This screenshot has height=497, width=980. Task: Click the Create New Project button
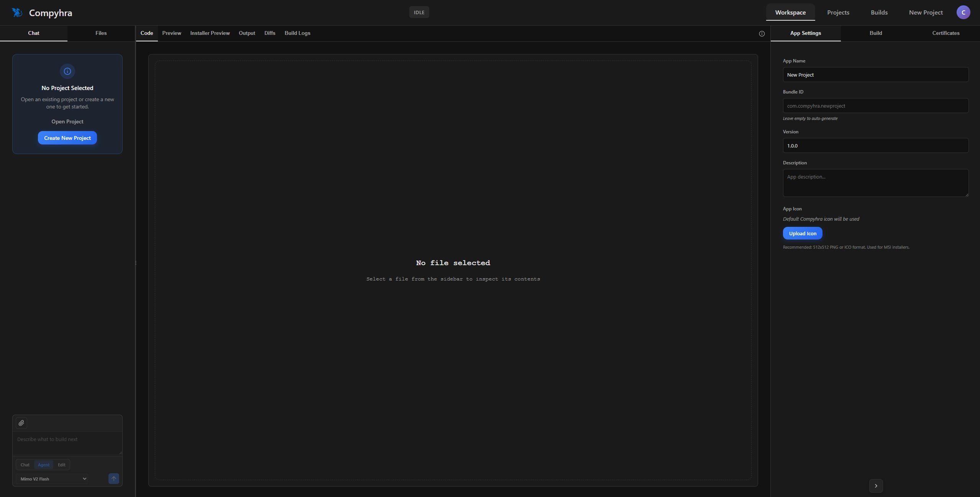coord(67,138)
